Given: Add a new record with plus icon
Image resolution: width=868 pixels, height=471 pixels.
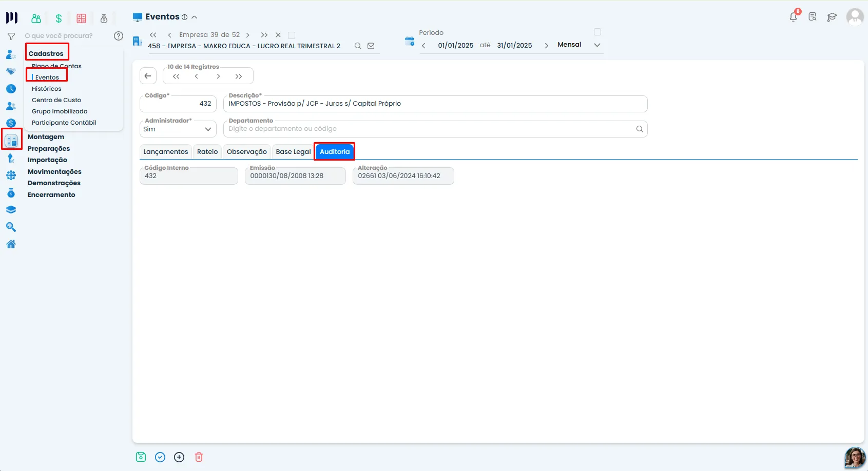Looking at the screenshot, I should coord(179,457).
